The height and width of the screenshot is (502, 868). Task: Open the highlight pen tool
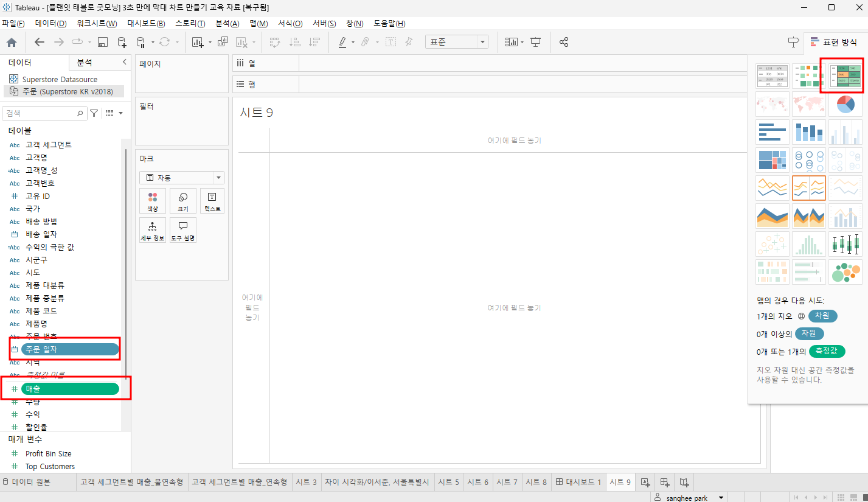click(x=342, y=42)
